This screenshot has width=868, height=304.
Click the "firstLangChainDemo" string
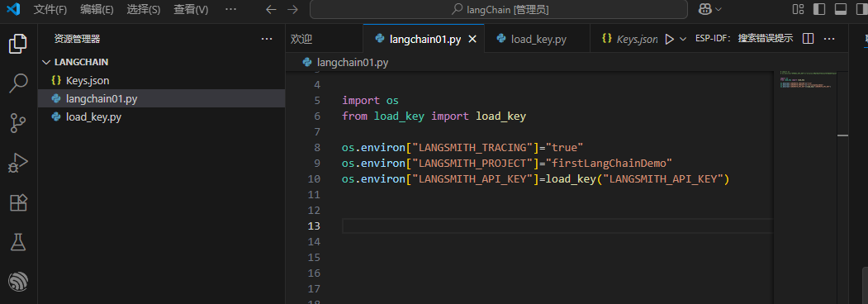pos(609,164)
